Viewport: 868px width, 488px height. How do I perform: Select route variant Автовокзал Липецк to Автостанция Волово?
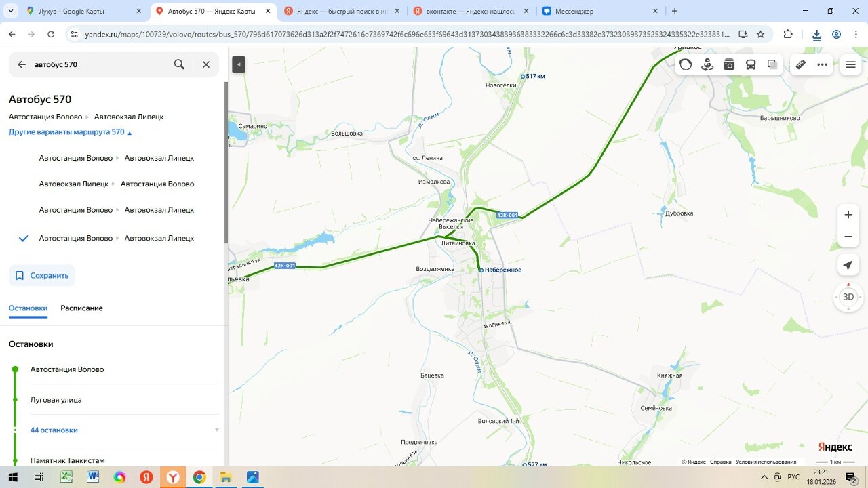[116, 184]
